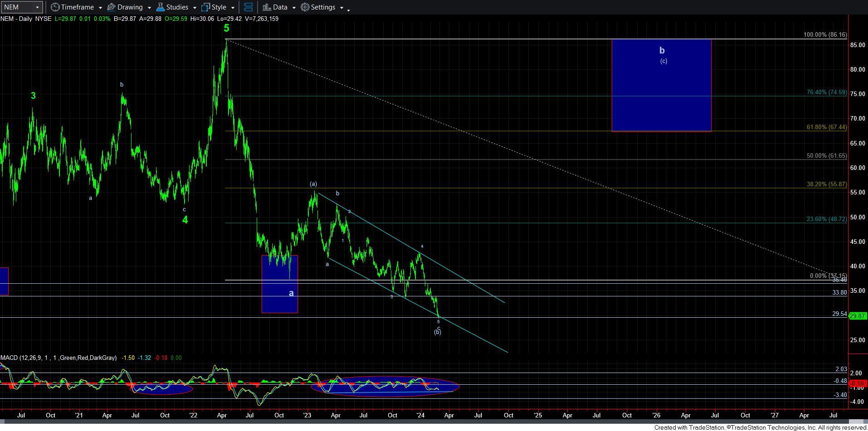
Task: Expand the Timeframe dropdown arrow
Action: (100, 8)
